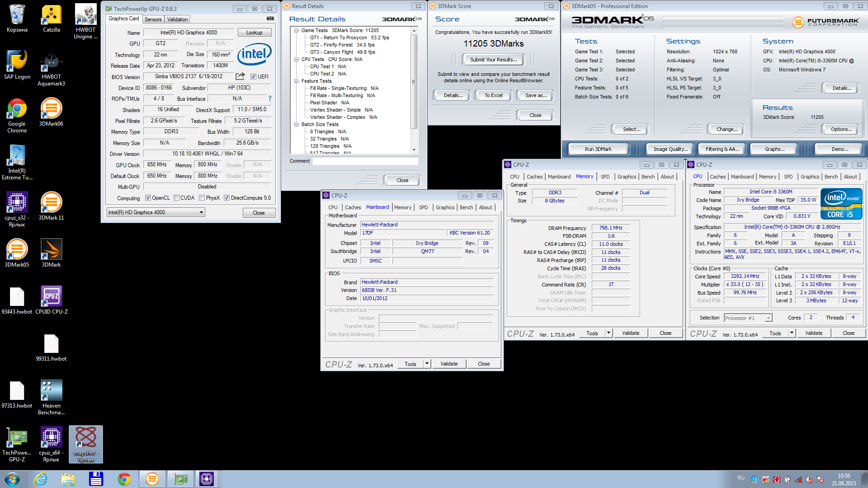Image resolution: width=868 pixels, height=488 pixels.
Task: Select the HWBOT Unigine desktop shortcut
Action: tap(85, 21)
